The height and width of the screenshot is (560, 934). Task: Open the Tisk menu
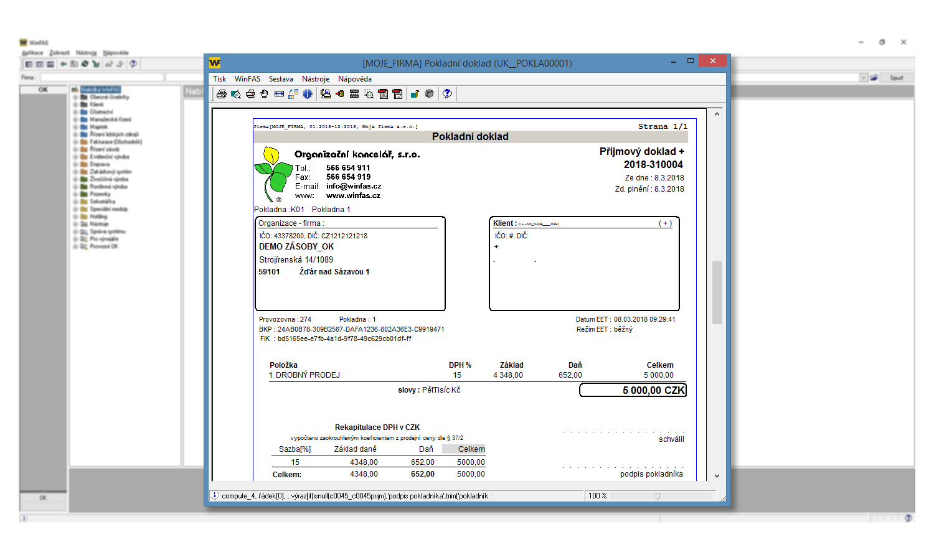[219, 79]
